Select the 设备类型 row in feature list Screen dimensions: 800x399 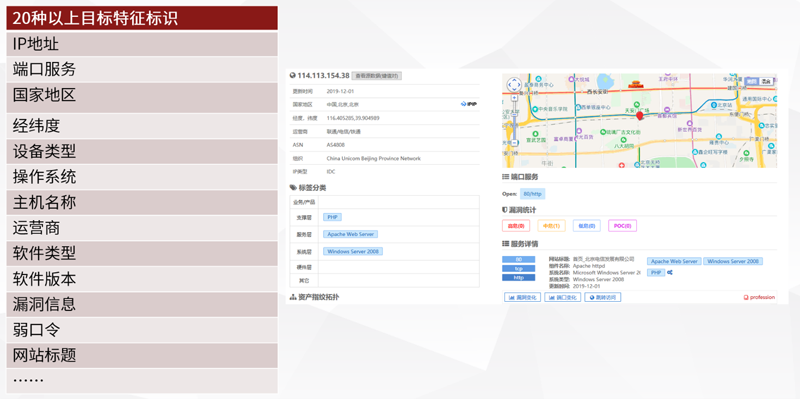(x=142, y=152)
